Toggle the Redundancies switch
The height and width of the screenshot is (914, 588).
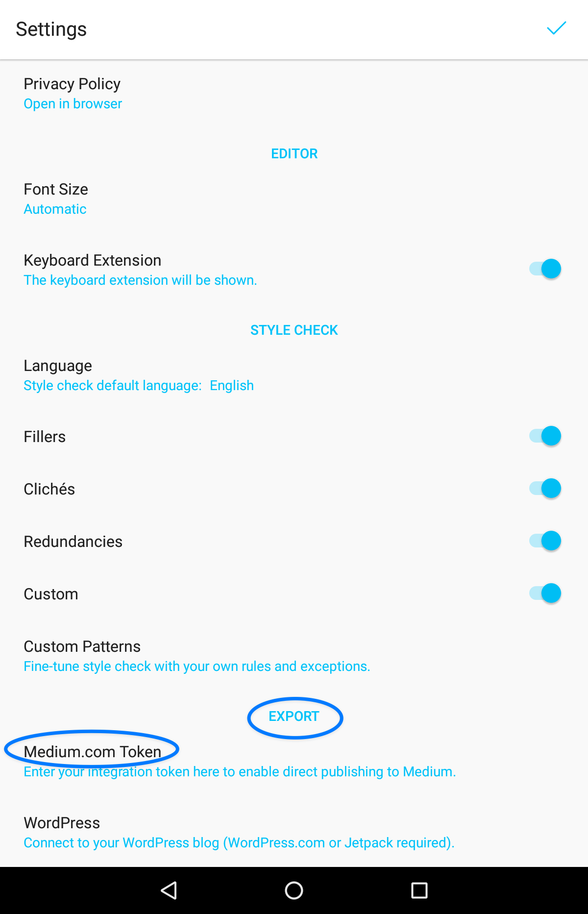(x=545, y=541)
